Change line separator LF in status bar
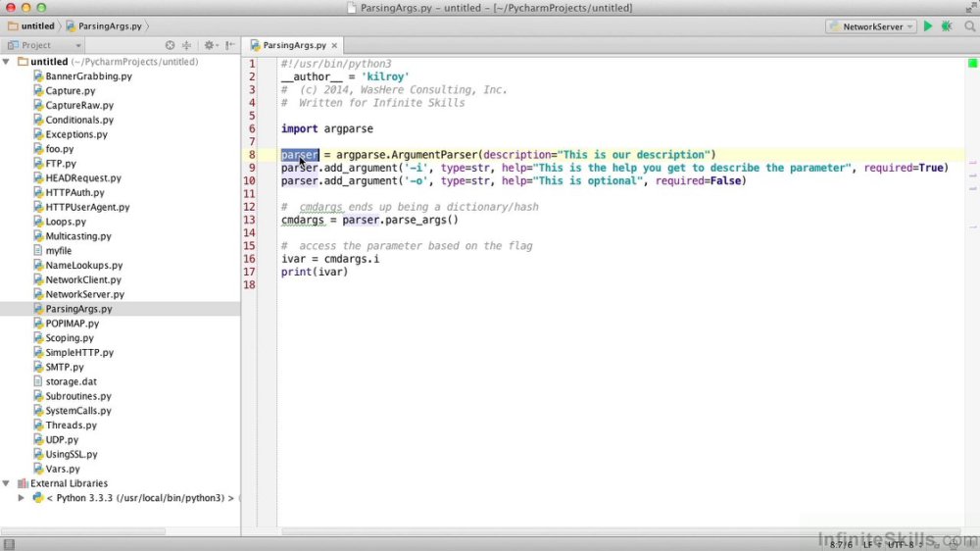This screenshot has width=980, height=551. tap(871, 545)
